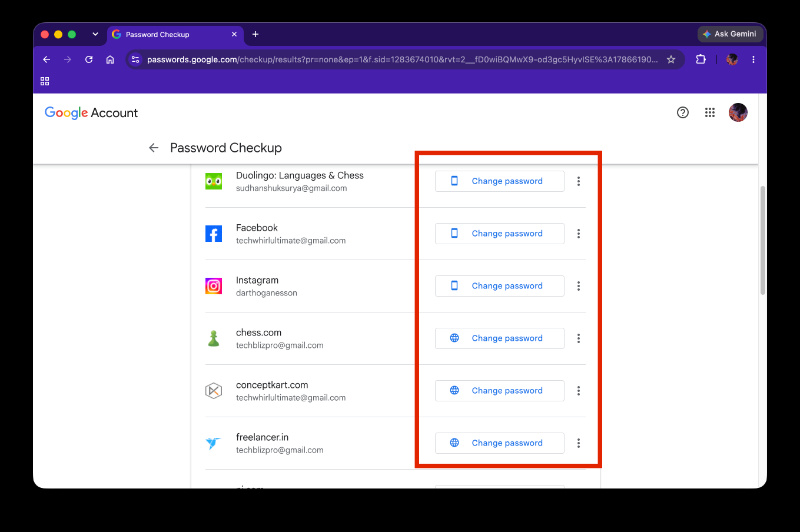Screen dimensions: 800x532
Task: Bookmark this page with the star icon
Action: [x=671, y=60]
